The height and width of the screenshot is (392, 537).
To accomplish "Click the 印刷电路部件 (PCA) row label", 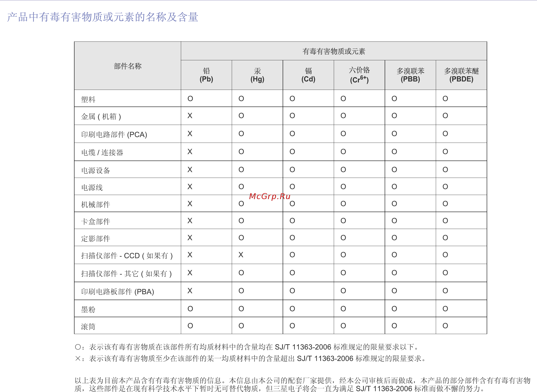I will (114, 134).
